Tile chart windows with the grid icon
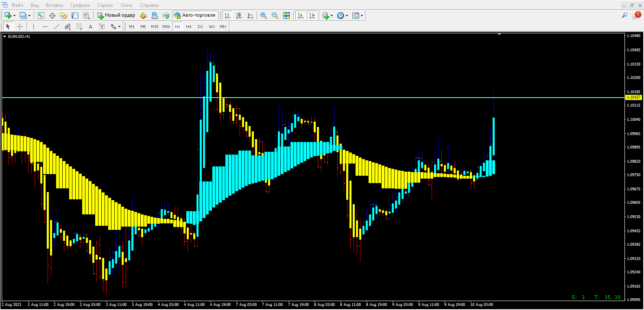The height and width of the screenshot is (310, 644). pos(286,15)
